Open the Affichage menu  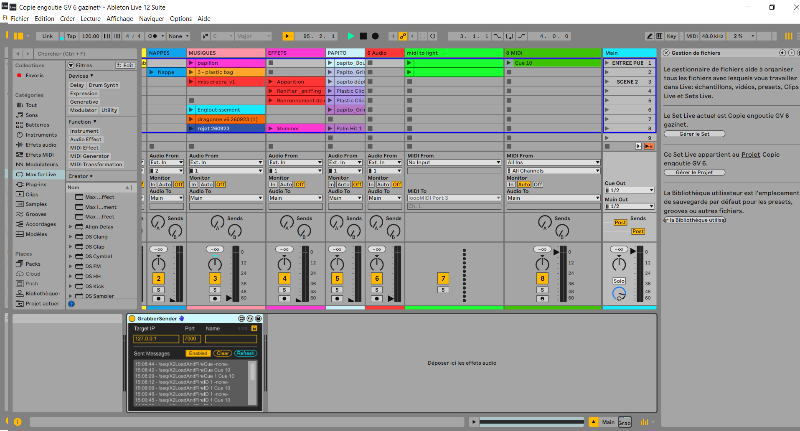119,19
